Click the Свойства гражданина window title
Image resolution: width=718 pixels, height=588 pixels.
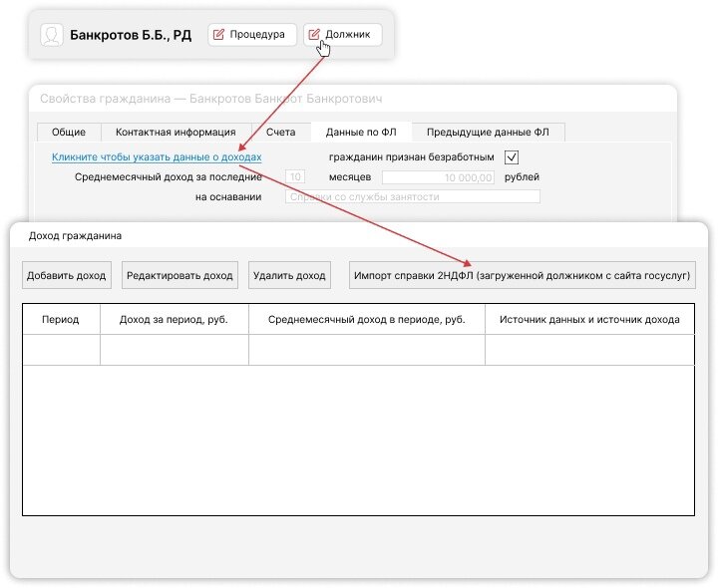coord(211,99)
